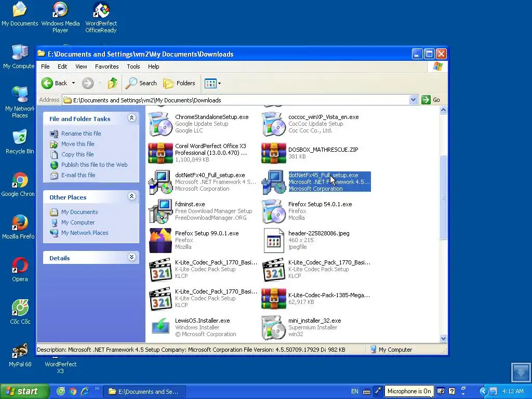Select Google Chrome desktop shortcut

19,184
